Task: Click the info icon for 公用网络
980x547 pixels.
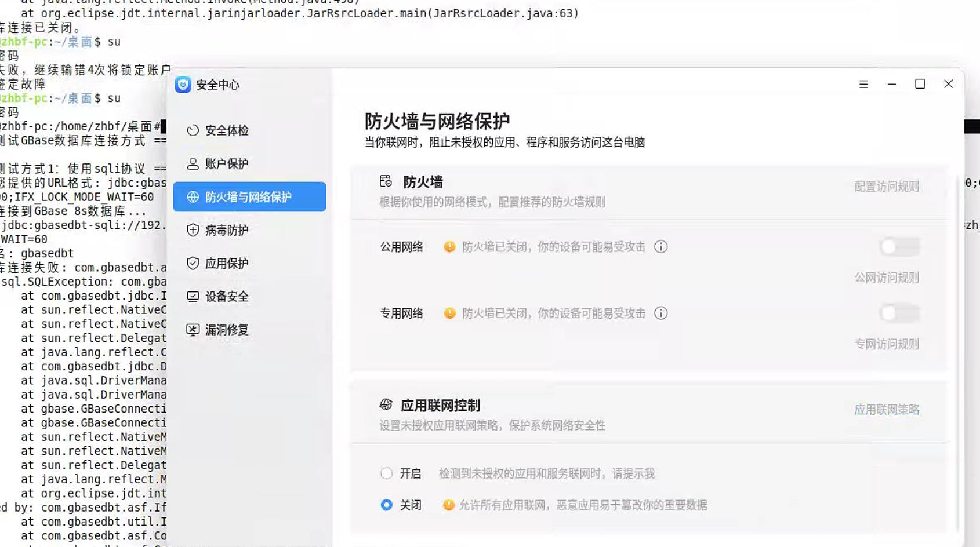Action: (660, 247)
